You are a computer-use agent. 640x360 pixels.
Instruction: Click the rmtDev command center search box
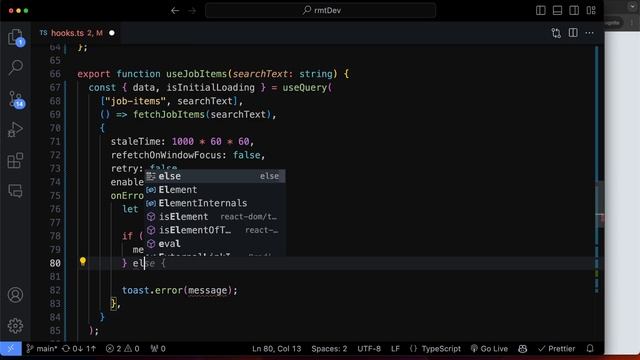[321, 11]
